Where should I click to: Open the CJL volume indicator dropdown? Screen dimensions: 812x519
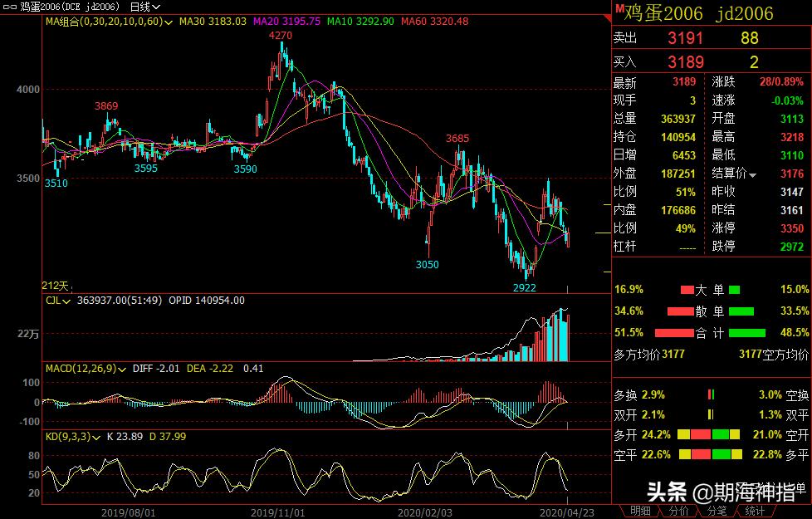coord(66,301)
